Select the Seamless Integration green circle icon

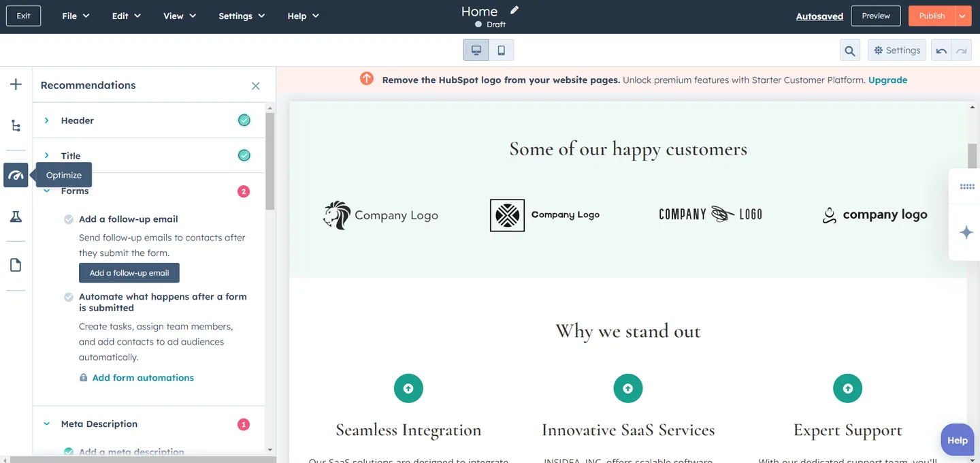(x=408, y=388)
